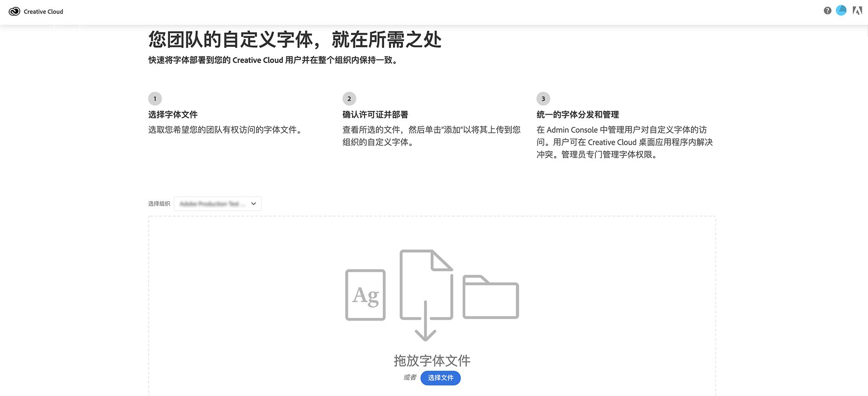Click the Creative Cloud title text
Screen dimensions: 868x396
[x=44, y=11]
